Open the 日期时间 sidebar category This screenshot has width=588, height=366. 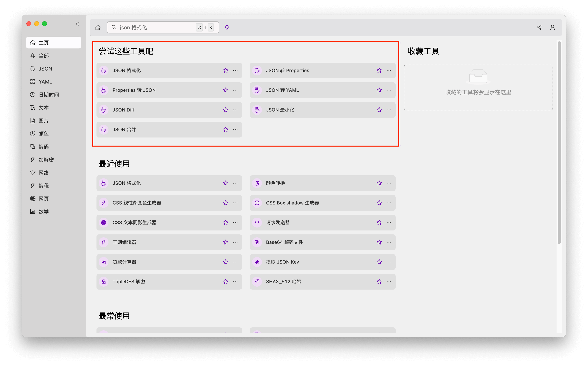(x=49, y=95)
